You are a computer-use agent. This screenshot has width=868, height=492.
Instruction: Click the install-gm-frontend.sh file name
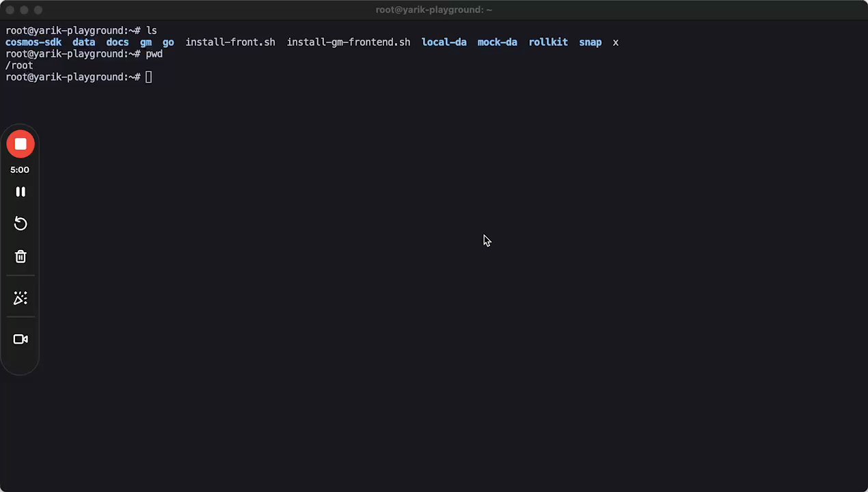349,42
